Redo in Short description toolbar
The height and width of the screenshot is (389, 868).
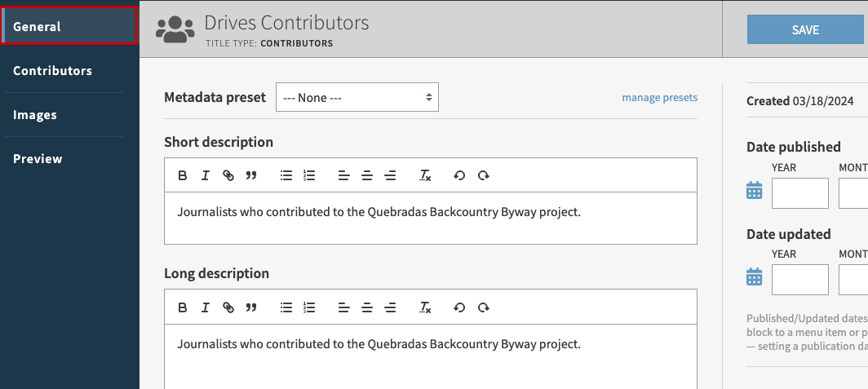pyautogui.click(x=484, y=175)
